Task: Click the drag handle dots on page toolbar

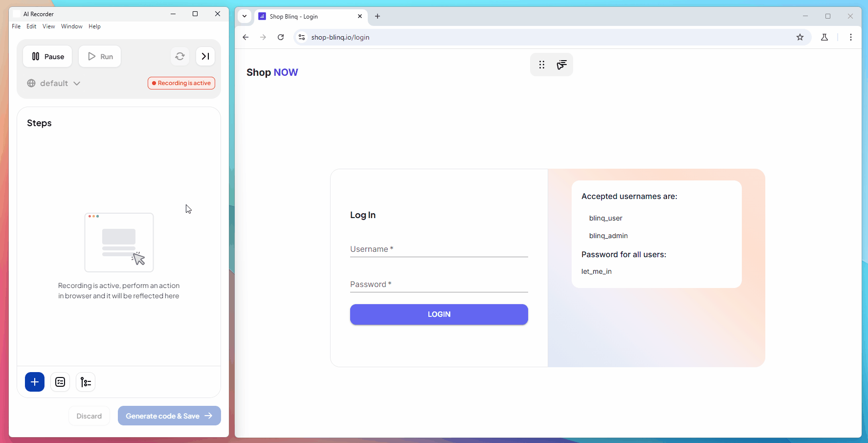Action: click(x=542, y=65)
